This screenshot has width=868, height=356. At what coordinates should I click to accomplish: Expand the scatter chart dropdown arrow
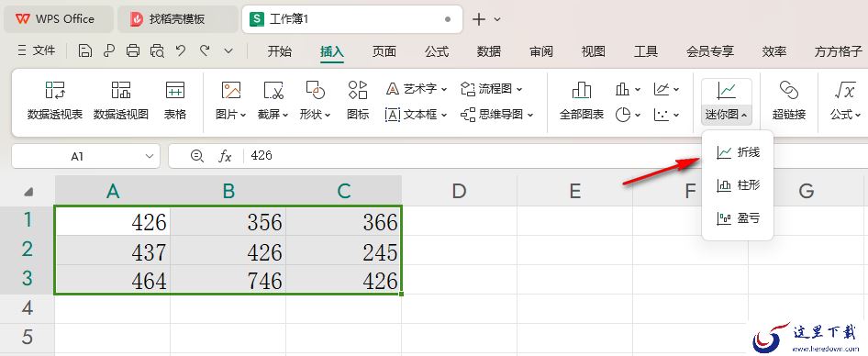(x=676, y=116)
